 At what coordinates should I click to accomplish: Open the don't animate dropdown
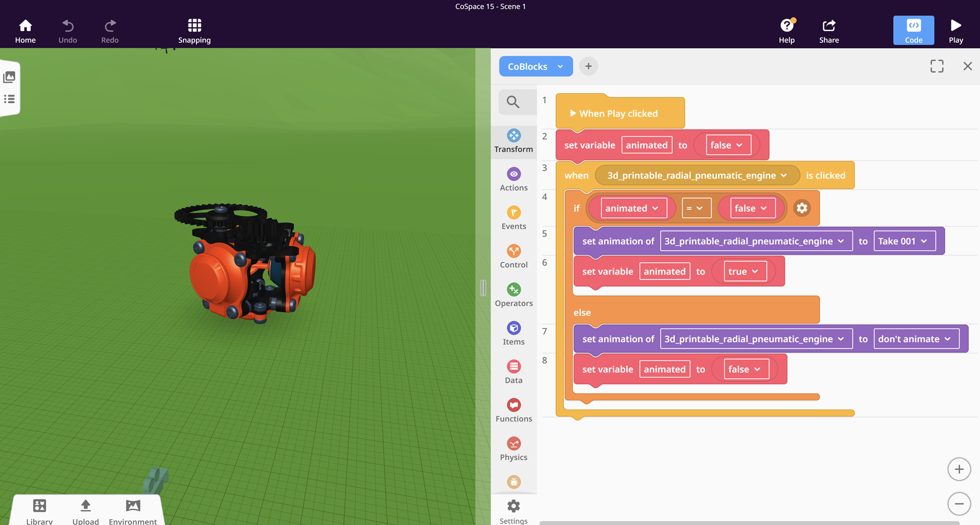click(916, 339)
